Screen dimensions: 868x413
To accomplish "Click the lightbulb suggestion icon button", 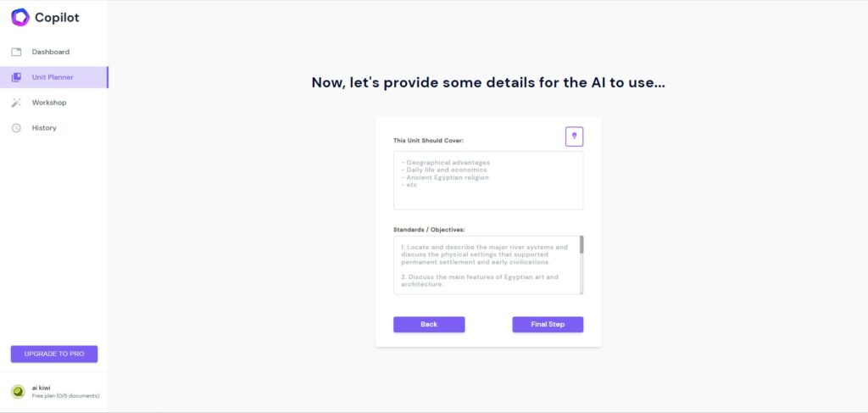I will (x=574, y=137).
